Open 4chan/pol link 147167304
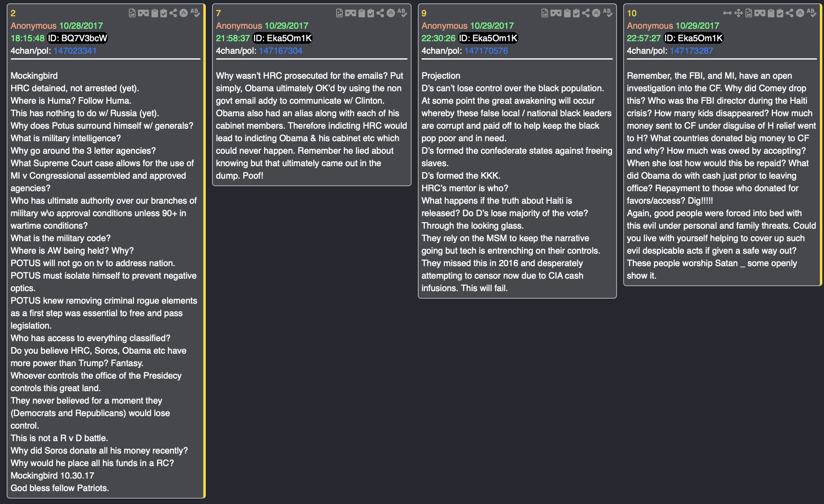This screenshot has width=824, height=504. coord(280,51)
